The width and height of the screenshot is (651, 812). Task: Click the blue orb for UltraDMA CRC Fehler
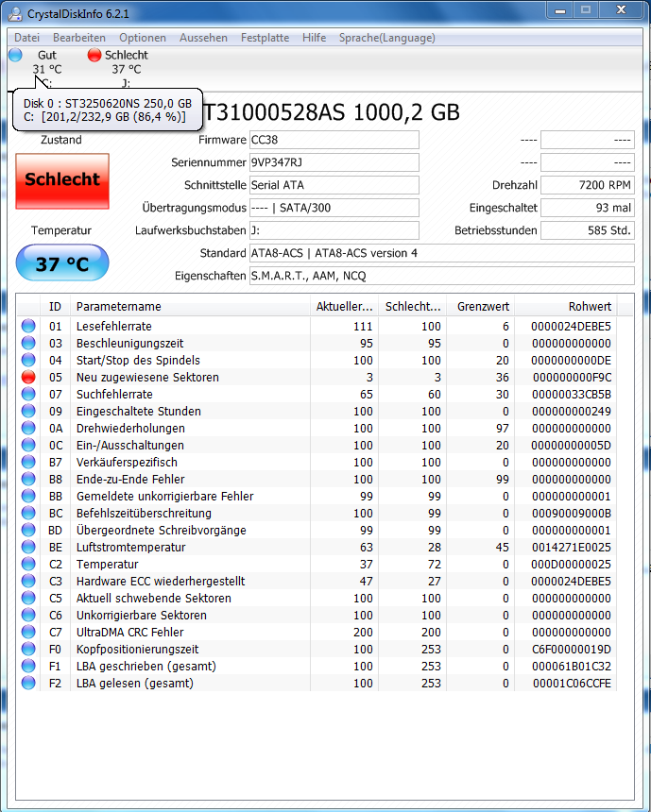tap(28, 632)
